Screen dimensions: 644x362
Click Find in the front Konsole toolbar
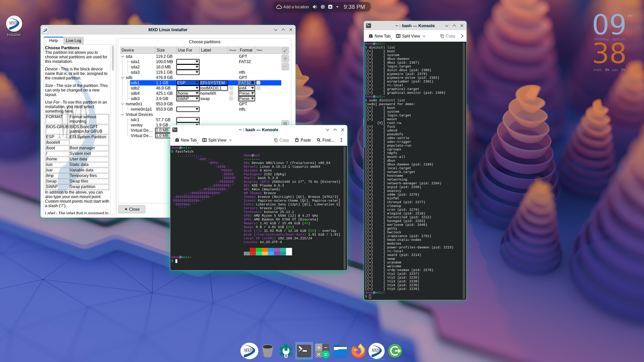coord(325,140)
